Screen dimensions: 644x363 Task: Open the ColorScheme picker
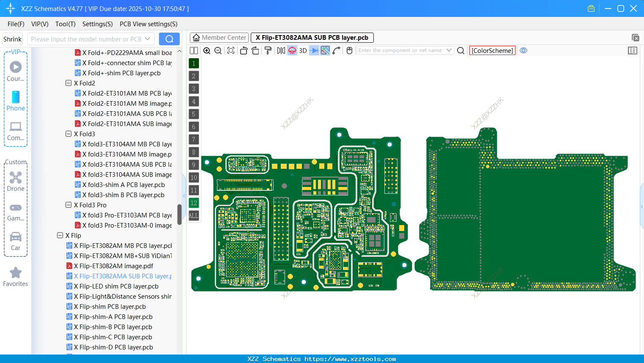(x=492, y=50)
